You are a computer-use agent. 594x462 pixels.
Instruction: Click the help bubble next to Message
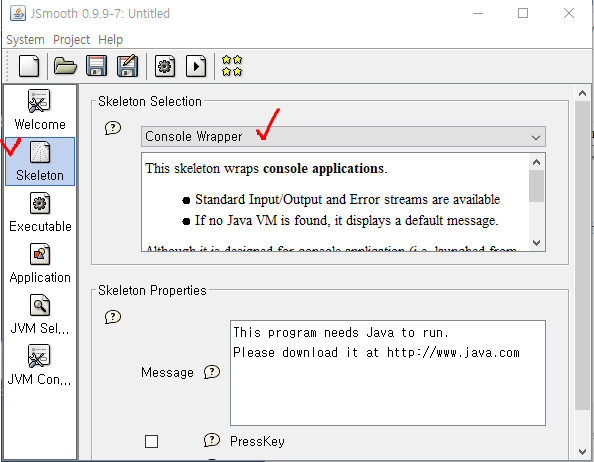[x=212, y=372]
